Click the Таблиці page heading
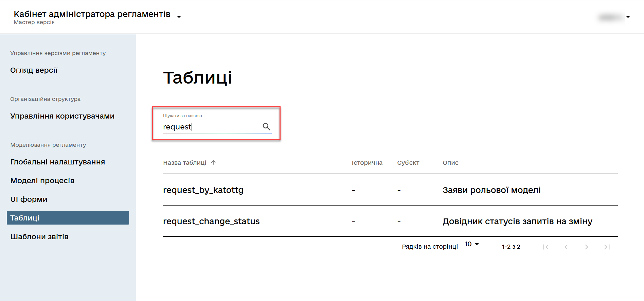644x301 pixels. click(x=198, y=77)
